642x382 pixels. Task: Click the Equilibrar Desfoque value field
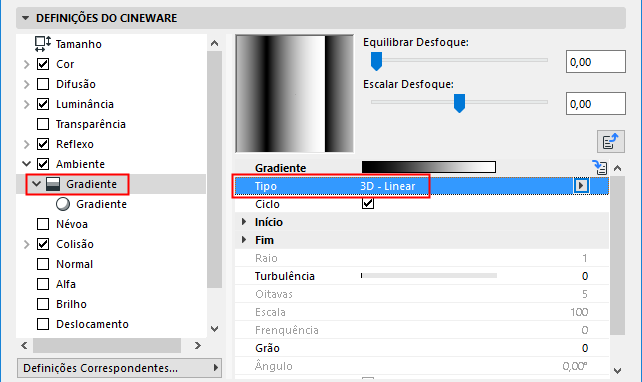tap(596, 62)
